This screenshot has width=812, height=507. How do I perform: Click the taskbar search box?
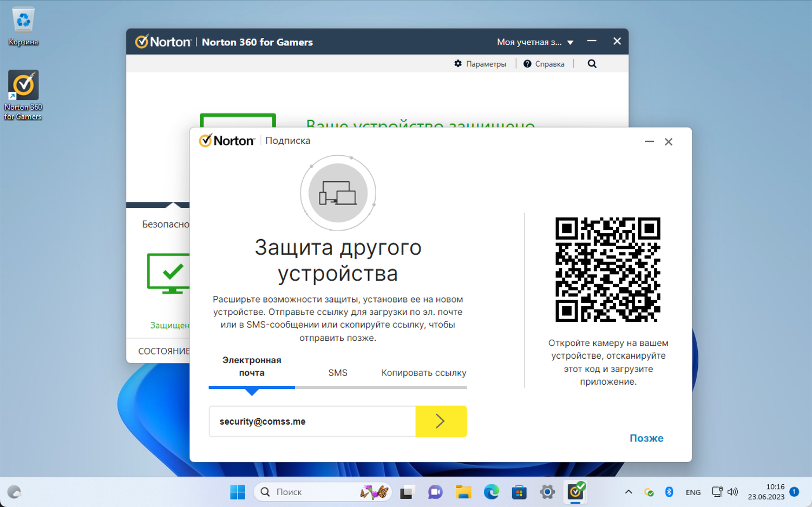(323, 492)
